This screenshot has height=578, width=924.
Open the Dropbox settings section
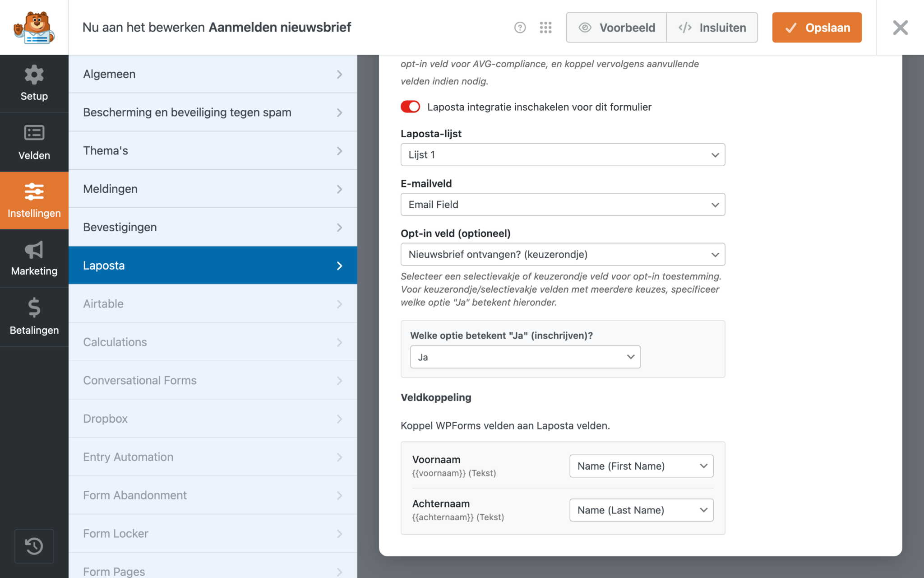coord(213,419)
